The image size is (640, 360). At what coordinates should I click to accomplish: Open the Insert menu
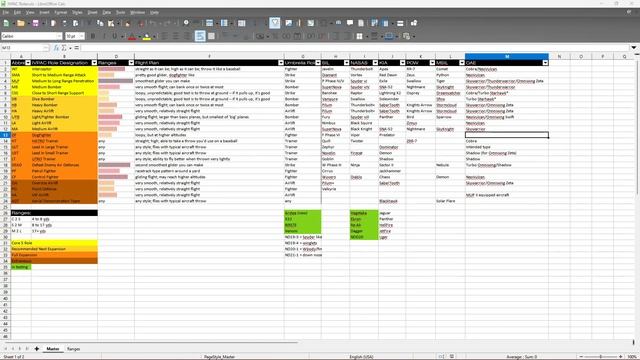(44, 12)
